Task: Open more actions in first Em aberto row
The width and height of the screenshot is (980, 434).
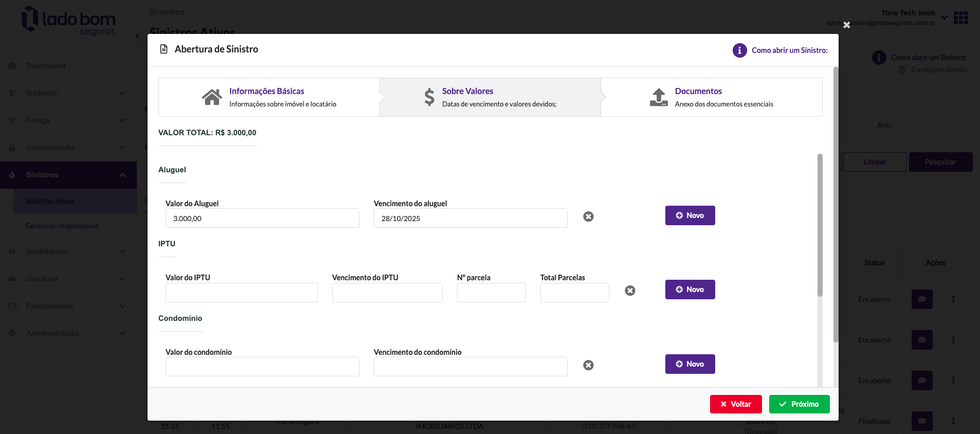Action: 953,299
